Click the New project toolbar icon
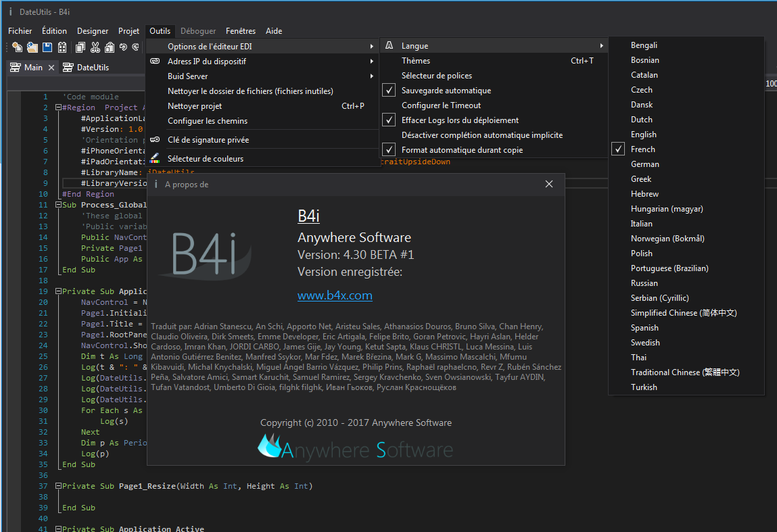 click(x=18, y=47)
